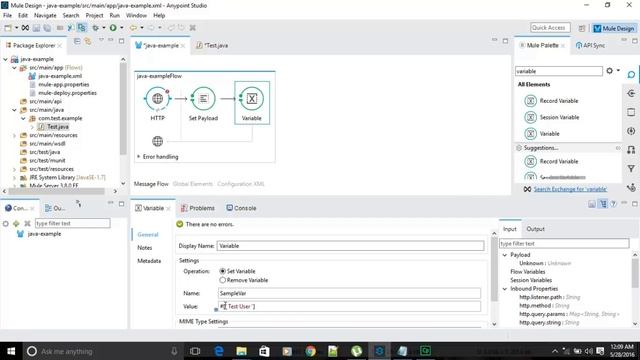Switch to the Console tab
This screenshot has width=640, height=360.
(x=241, y=208)
